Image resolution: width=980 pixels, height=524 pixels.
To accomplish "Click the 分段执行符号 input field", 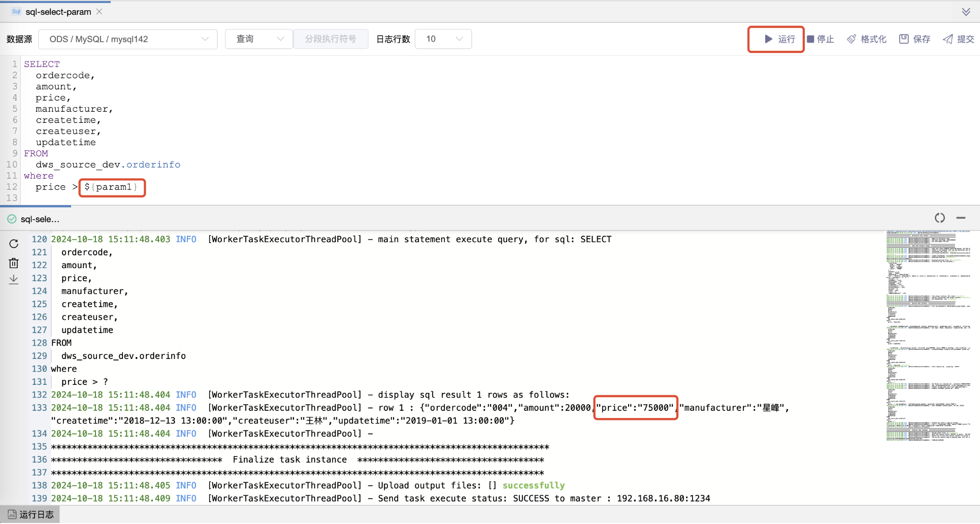I will point(331,39).
